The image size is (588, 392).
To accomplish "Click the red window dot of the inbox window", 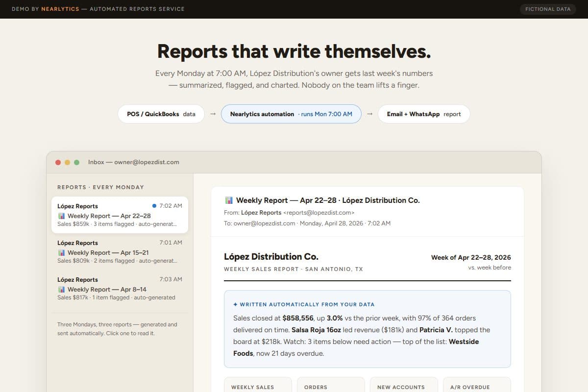I will (58, 162).
